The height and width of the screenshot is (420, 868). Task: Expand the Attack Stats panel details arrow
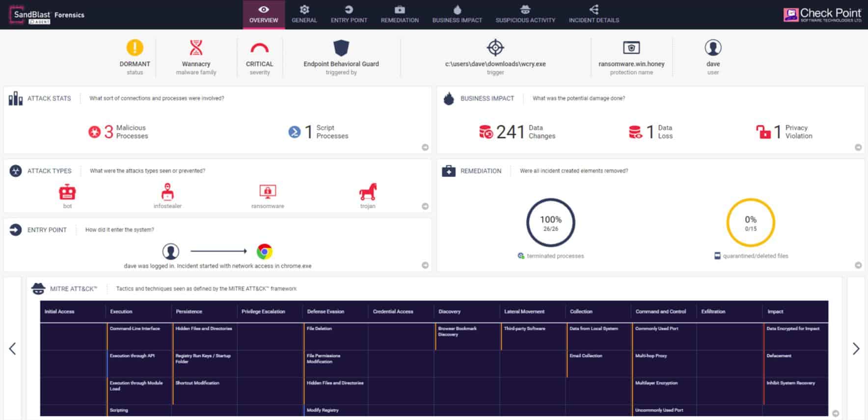click(425, 147)
